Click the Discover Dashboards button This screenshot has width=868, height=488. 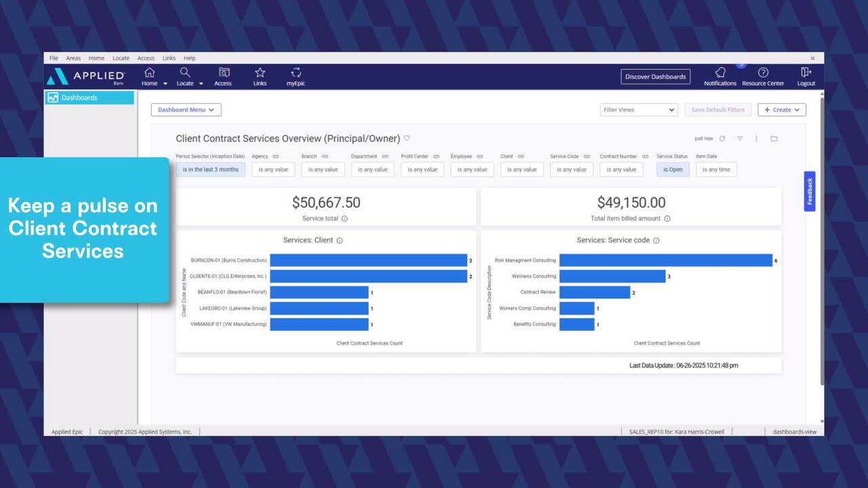(655, 77)
